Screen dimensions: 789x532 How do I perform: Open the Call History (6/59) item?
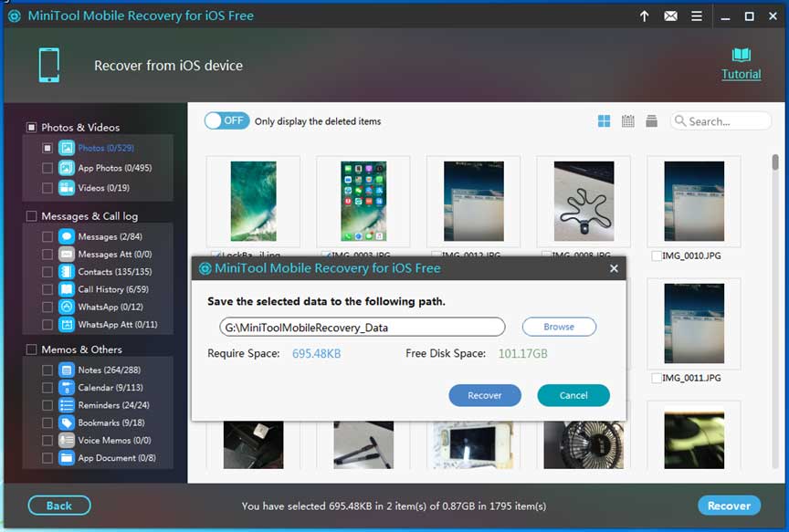[113, 289]
